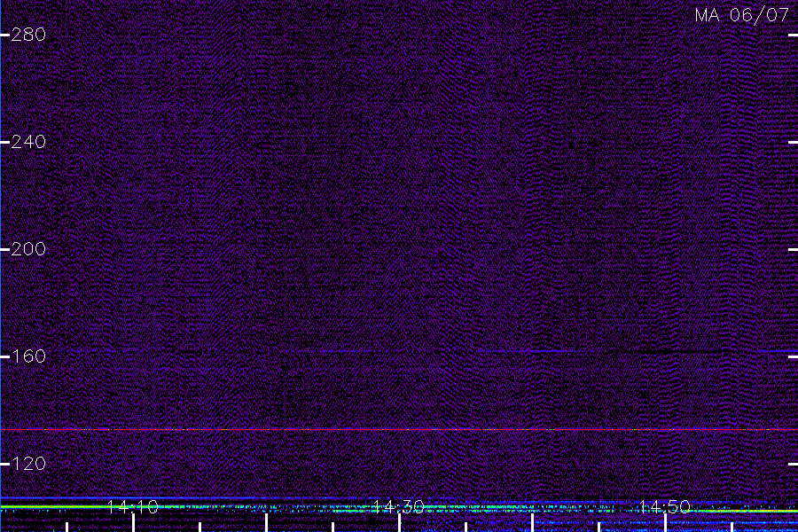Viewport: 798px width, 532px height.
Task: Click the 14:10 time label
Action: click(x=133, y=506)
